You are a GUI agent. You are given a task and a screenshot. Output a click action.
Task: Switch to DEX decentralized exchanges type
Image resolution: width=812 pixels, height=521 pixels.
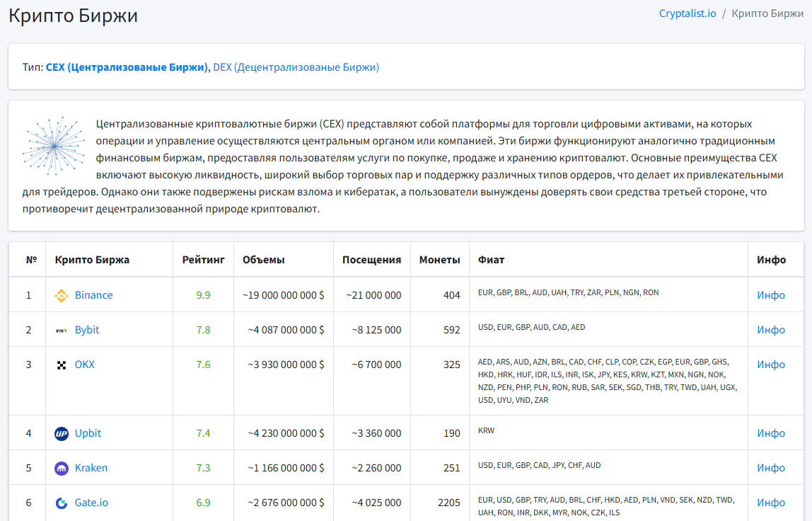296,67
